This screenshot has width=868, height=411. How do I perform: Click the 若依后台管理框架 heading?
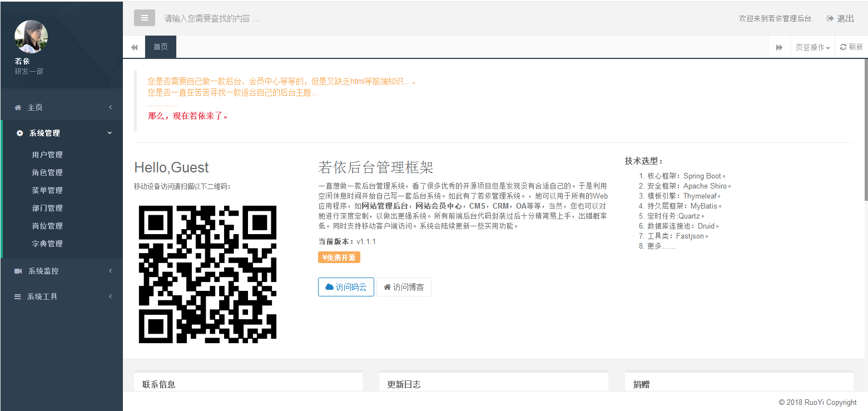pos(376,167)
